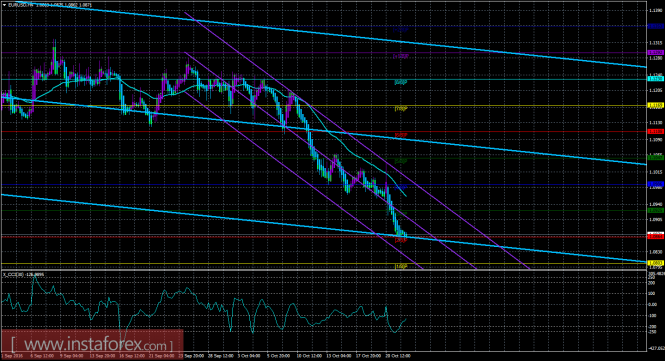The height and width of the screenshot is (361, 665).
Task: Click the 20 Oct 12:00 time axis label
Action: [x=397, y=356]
